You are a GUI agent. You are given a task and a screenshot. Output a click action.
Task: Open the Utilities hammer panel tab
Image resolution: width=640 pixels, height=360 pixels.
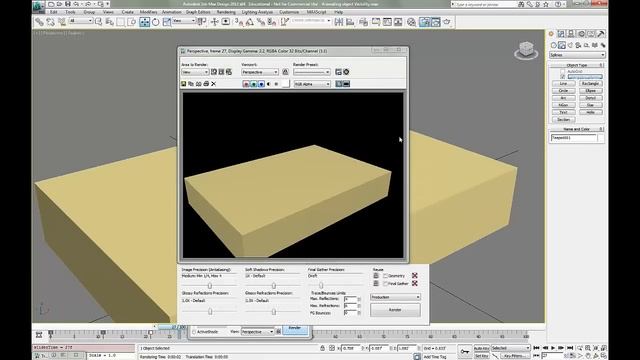(x=601, y=34)
